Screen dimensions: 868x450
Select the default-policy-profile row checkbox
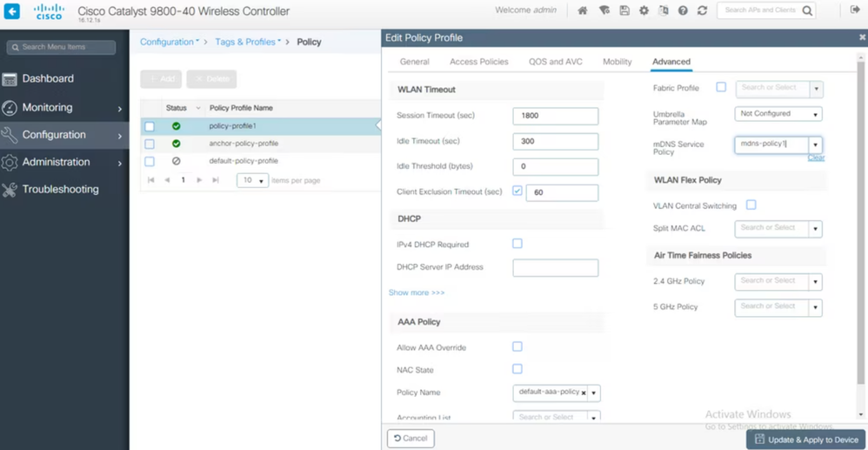click(150, 161)
